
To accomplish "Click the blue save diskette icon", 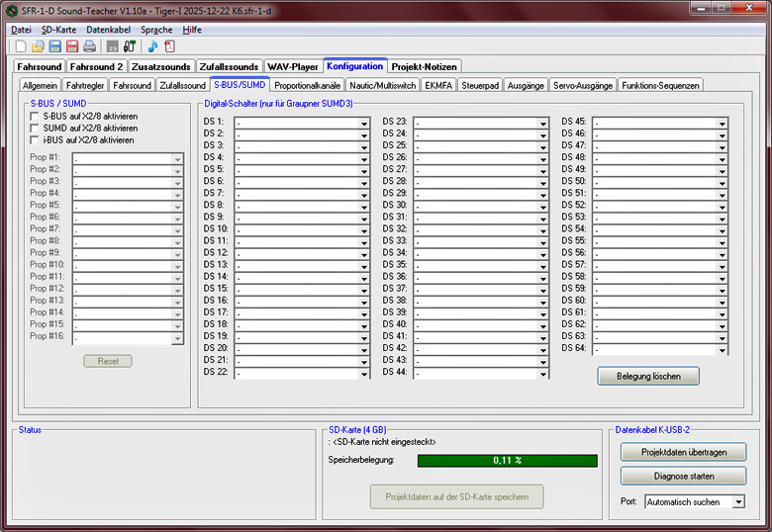I will 54,46.
